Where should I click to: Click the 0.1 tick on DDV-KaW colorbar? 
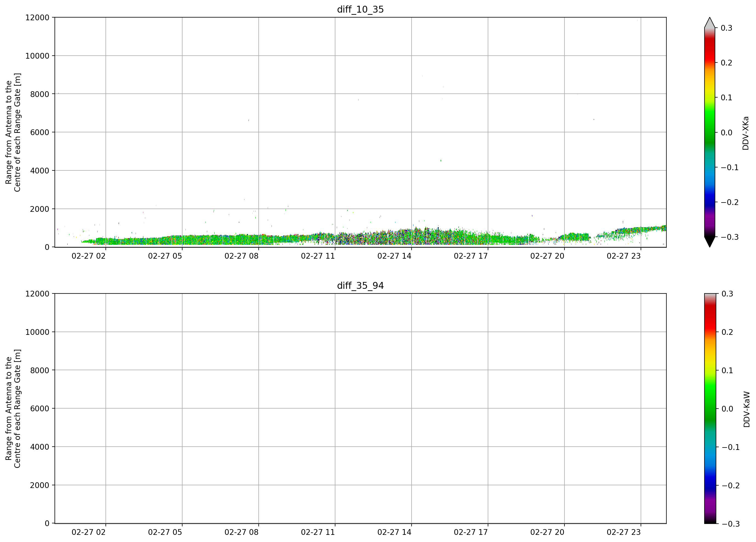point(727,371)
